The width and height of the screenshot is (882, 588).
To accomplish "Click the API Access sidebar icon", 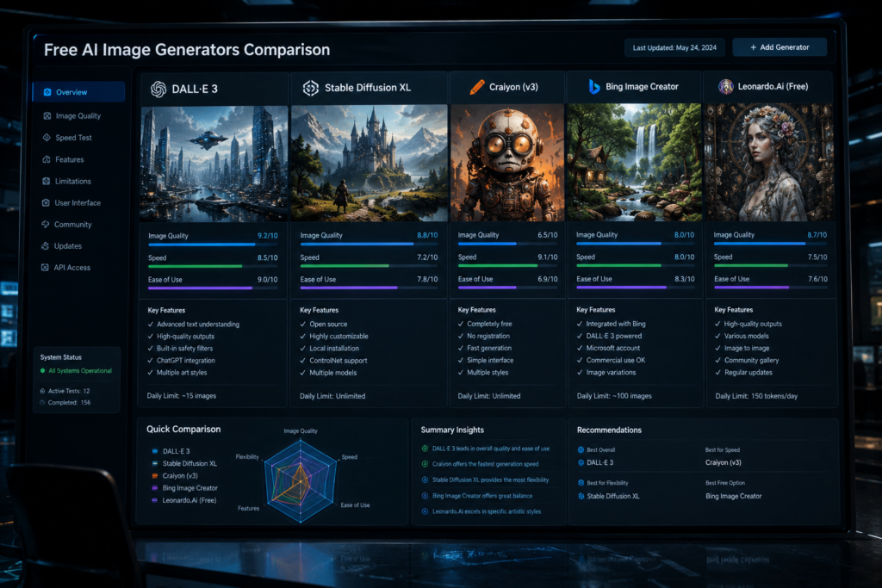I will click(45, 268).
